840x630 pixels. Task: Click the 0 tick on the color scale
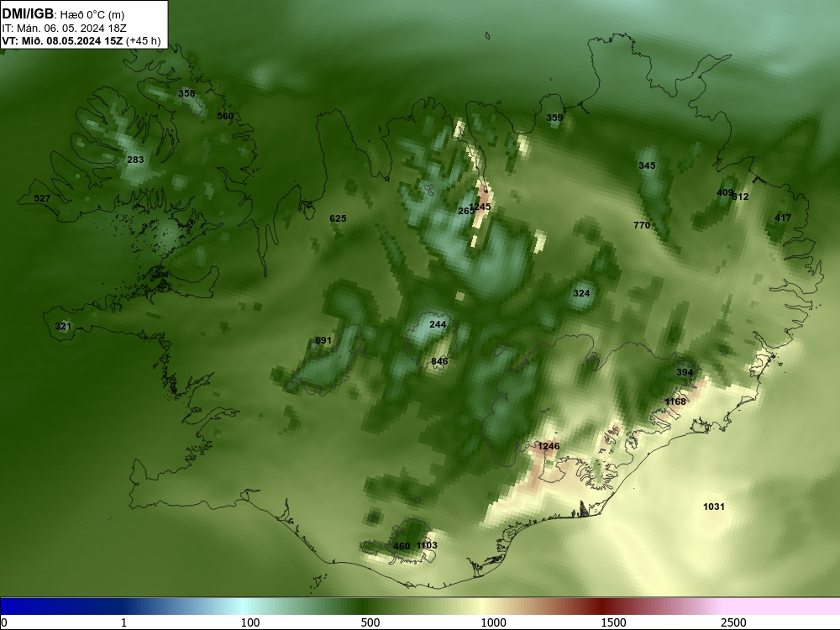coord(4,622)
